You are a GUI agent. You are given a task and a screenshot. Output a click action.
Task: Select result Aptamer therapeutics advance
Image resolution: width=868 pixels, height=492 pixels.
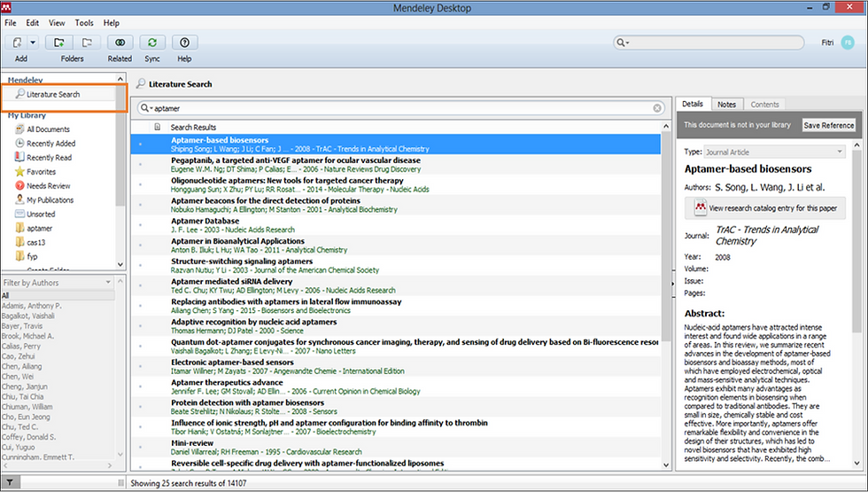tap(395, 387)
